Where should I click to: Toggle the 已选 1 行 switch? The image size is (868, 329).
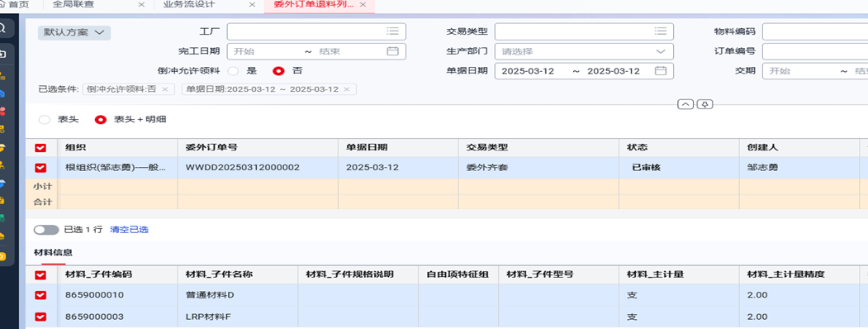click(x=46, y=229)
